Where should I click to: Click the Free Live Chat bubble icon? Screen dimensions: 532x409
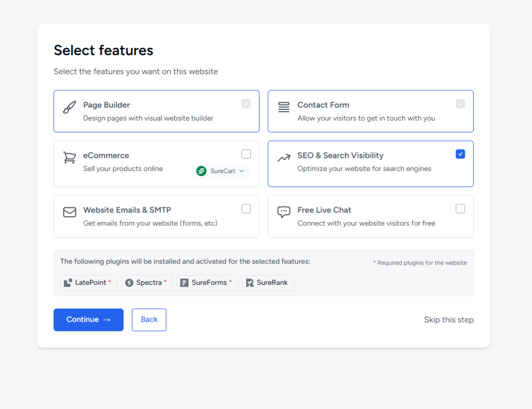click(x=284, y=212)
